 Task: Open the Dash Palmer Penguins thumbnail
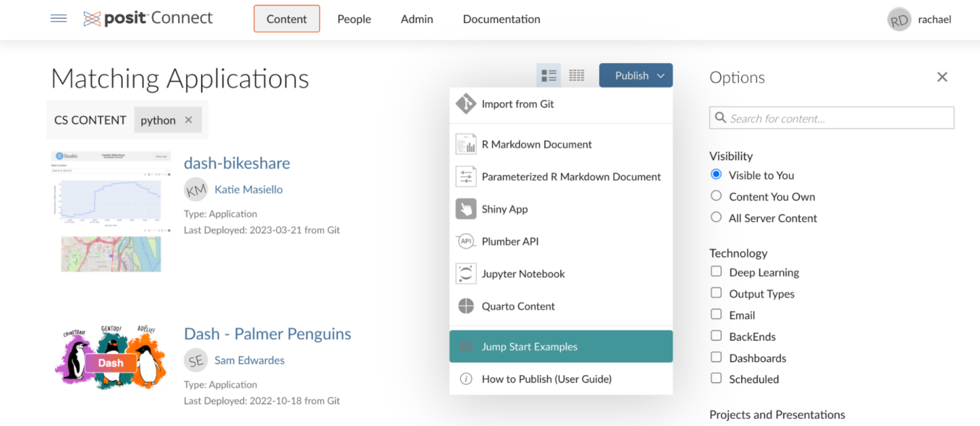click(110, 356)
